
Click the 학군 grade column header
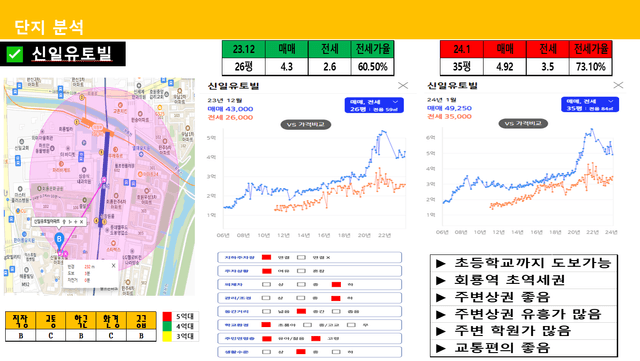click(x=81, y=321)
